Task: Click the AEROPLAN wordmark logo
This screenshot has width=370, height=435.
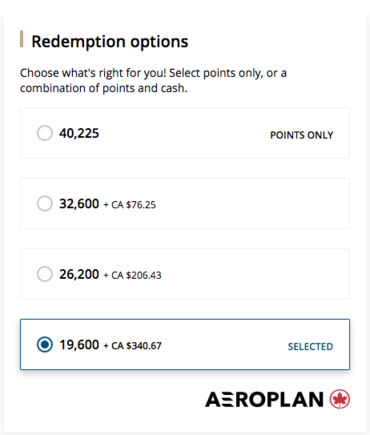Action: click(x=264, y=399)
